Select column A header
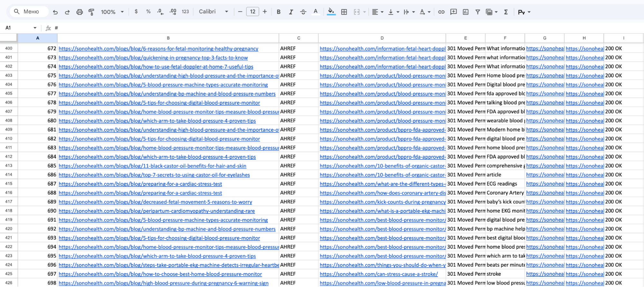Image resolution: width=644 pixels, height=287 pixels. 38,38
